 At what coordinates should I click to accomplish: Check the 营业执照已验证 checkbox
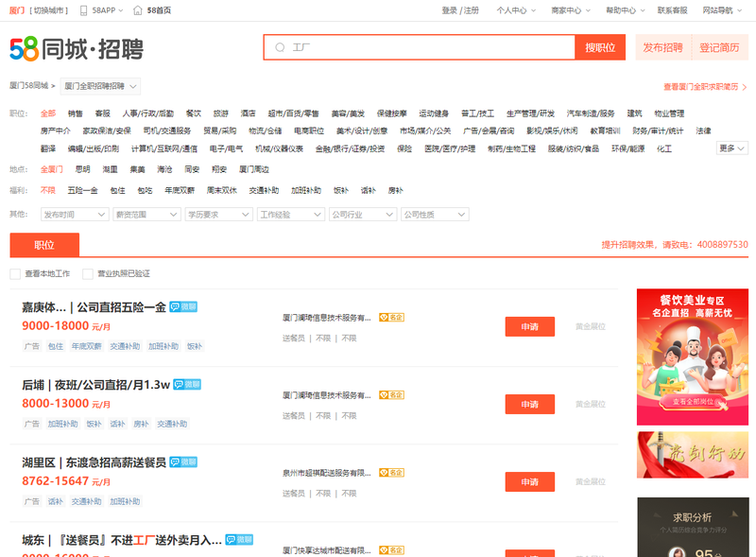click(88, 274)
